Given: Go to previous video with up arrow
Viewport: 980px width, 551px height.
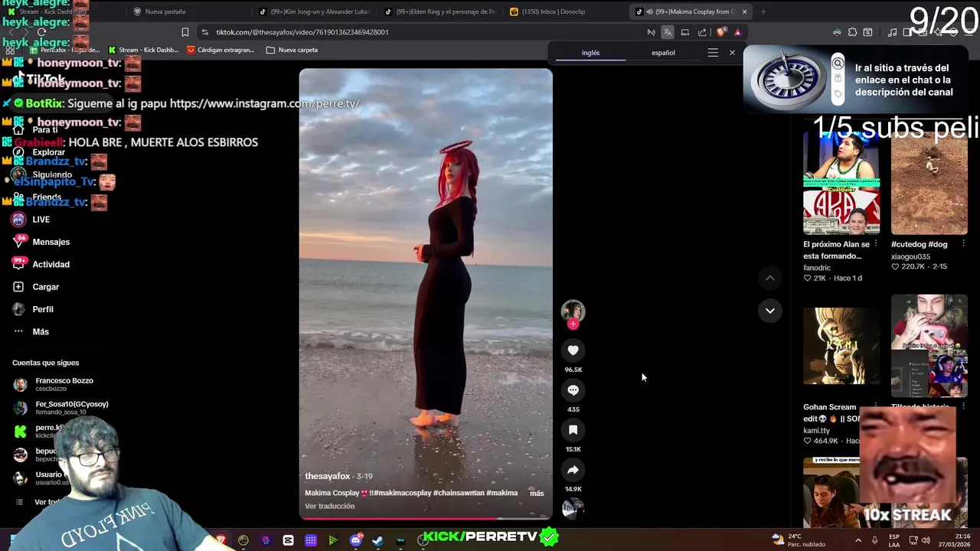Looking at the screenshot, I should click(x=769, y=279).
